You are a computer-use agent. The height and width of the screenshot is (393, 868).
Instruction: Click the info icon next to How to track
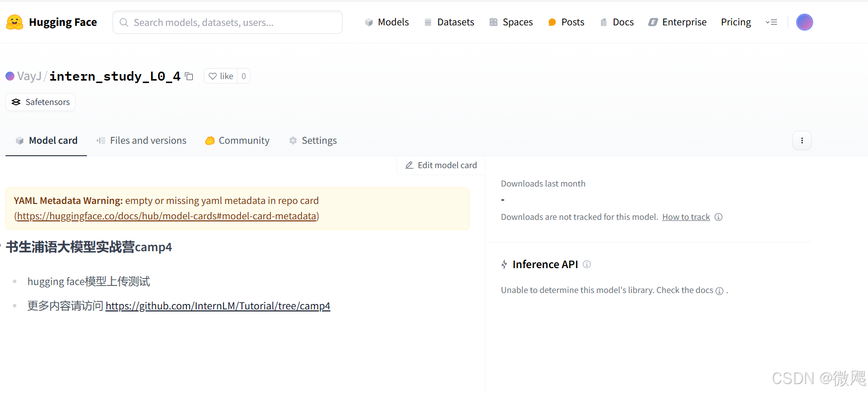coord(718,217)
